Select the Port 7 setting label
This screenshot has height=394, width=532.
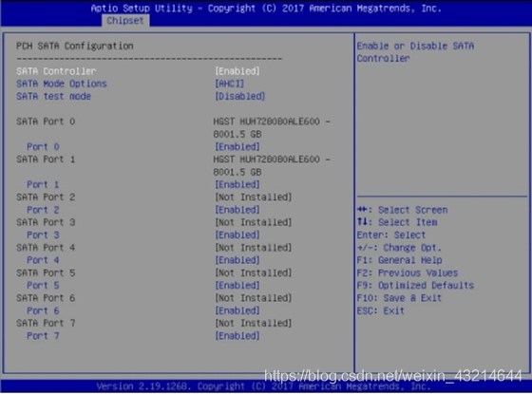coord(43,336)
